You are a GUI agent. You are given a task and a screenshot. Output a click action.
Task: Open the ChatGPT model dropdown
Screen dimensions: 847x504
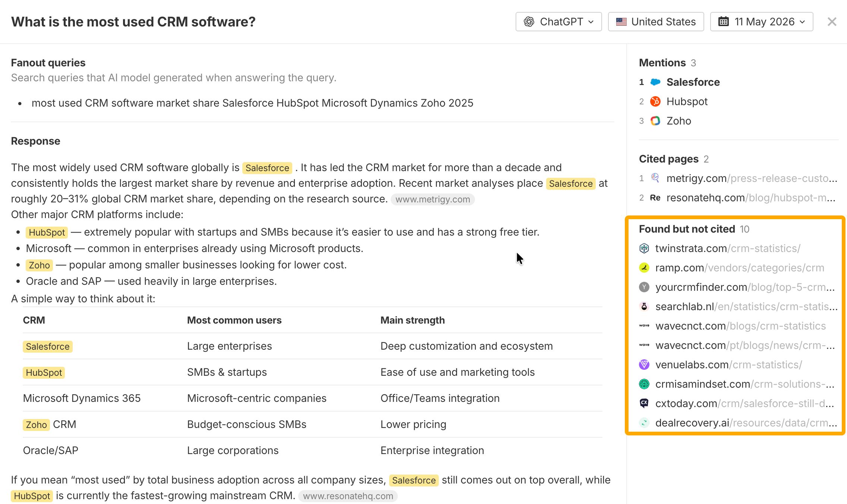click(558, 22)
